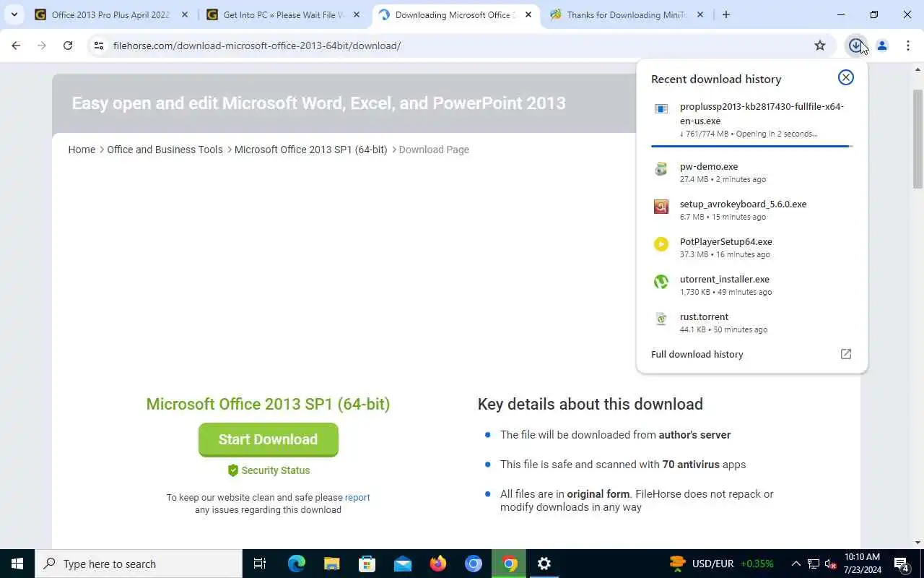Open the report link

[357, 497]
